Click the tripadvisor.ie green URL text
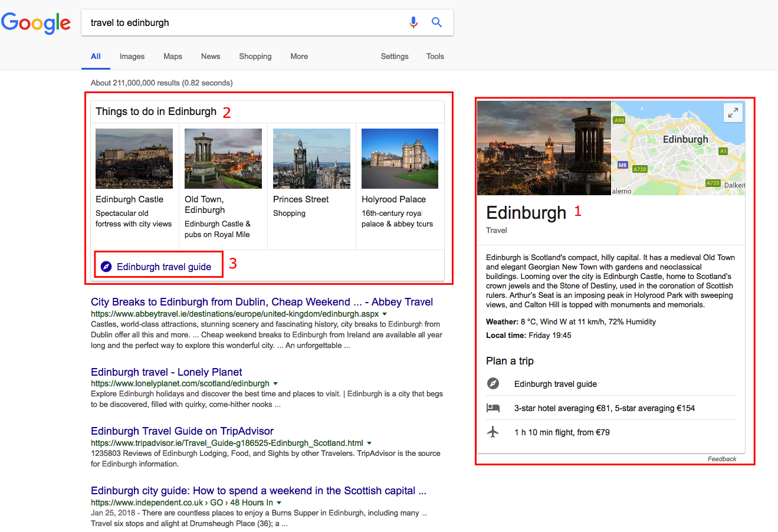 tap(227, 443)
